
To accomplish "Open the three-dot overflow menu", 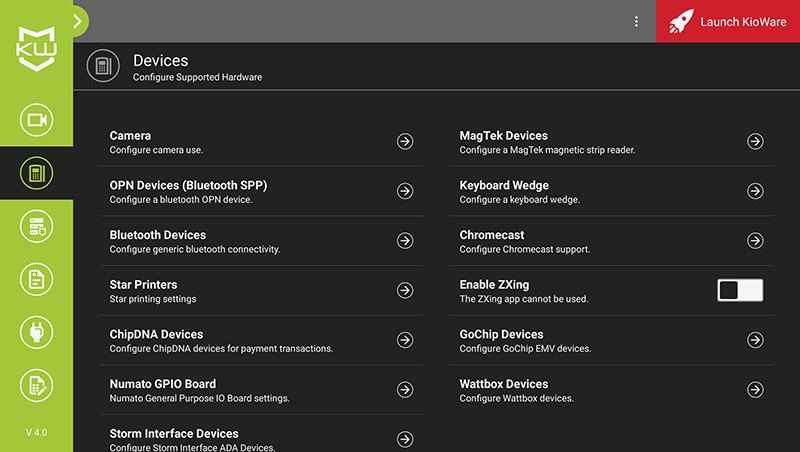I will coord(636,21).
